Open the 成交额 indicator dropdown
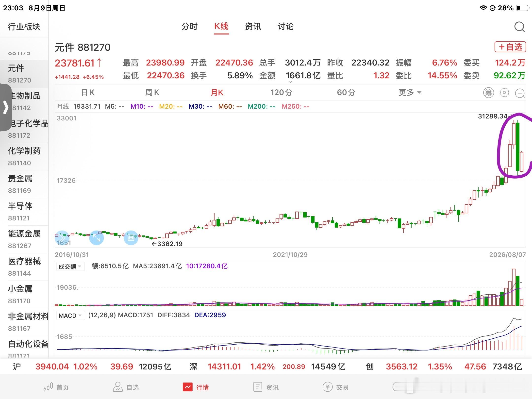Image resolution: width=532 pixels, height=399 pixels. pyautogui.click(x=70, y=266)
